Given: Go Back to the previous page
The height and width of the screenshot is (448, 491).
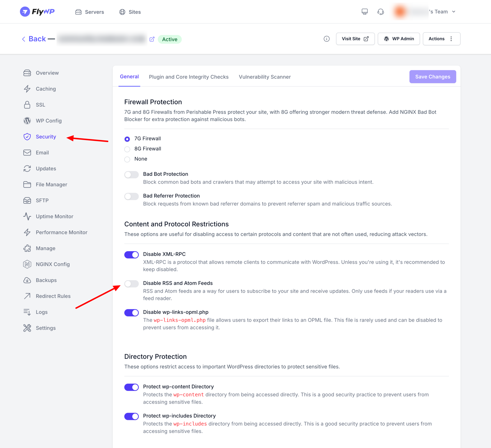Looking at the screenshot, I should point(34,39).
